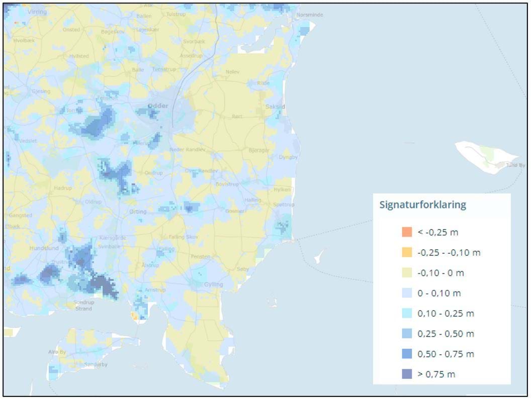532x399 pixels.
Task: Select the Gosmer place label
Action: 234,211
